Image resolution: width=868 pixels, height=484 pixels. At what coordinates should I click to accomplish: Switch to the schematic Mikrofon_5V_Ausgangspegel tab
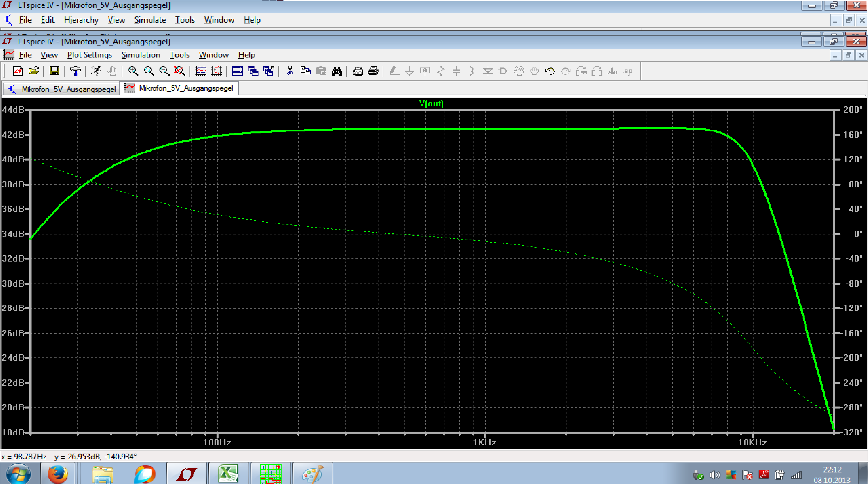[x=62, y=89]
